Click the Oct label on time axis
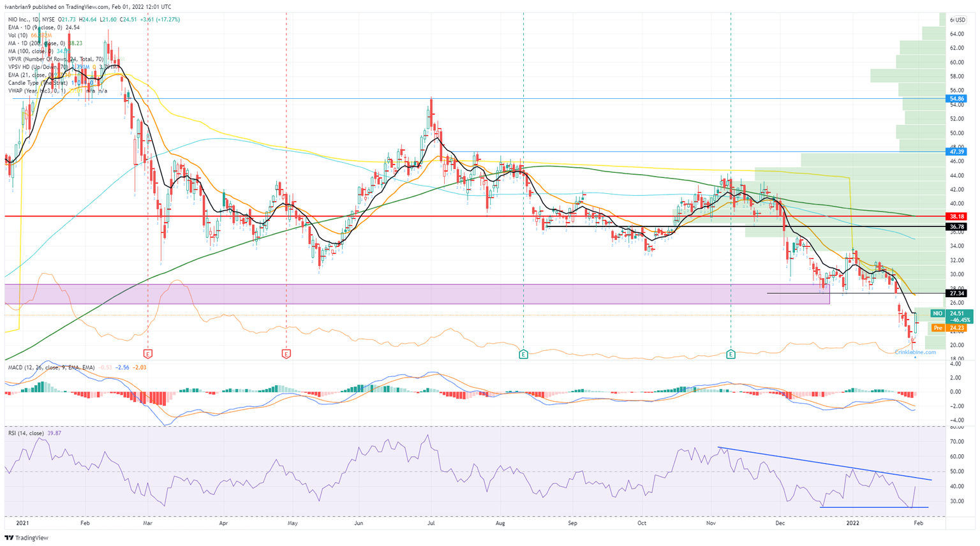 tap(642, 523)
